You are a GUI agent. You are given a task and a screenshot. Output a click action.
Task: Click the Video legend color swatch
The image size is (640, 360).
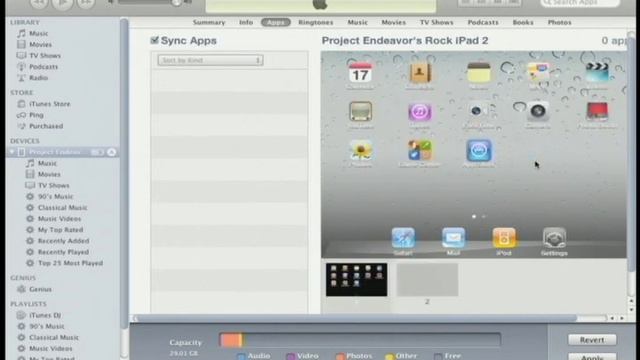pos(290,357)
